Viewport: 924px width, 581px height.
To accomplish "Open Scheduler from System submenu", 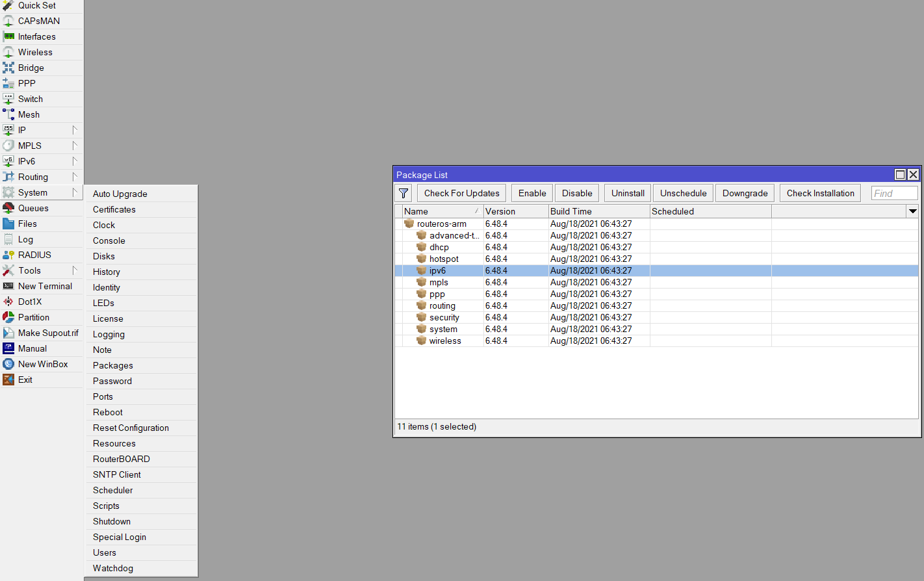I will click(x=141, y=490).
